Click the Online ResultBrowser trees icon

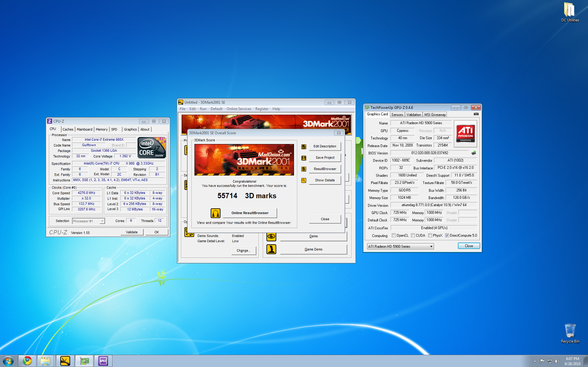215,213
